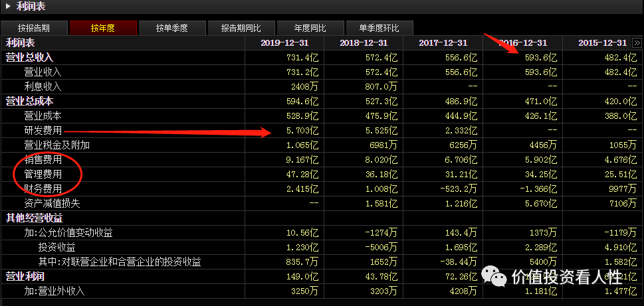The image size is (644, 306).
Task: Click the -523.2万 financial expense cell
Action: coord(459,189)
